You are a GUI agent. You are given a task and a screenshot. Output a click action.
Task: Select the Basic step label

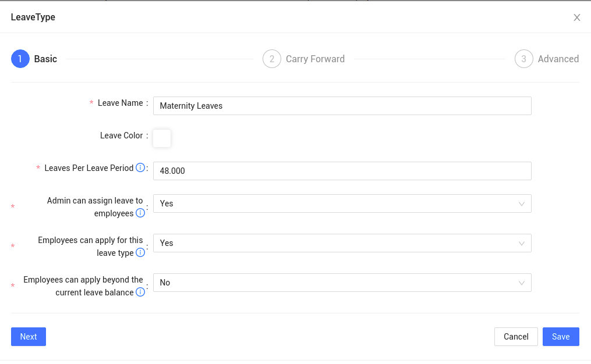(45, 59)
